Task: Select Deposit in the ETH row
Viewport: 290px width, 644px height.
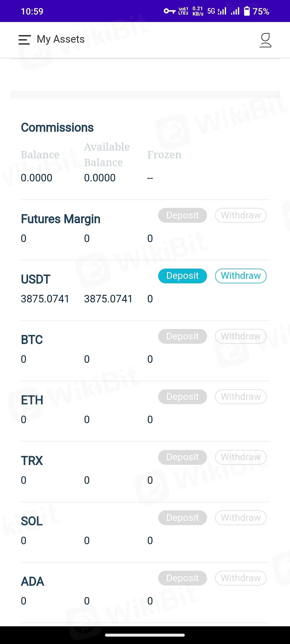Action: pos(183,397)
